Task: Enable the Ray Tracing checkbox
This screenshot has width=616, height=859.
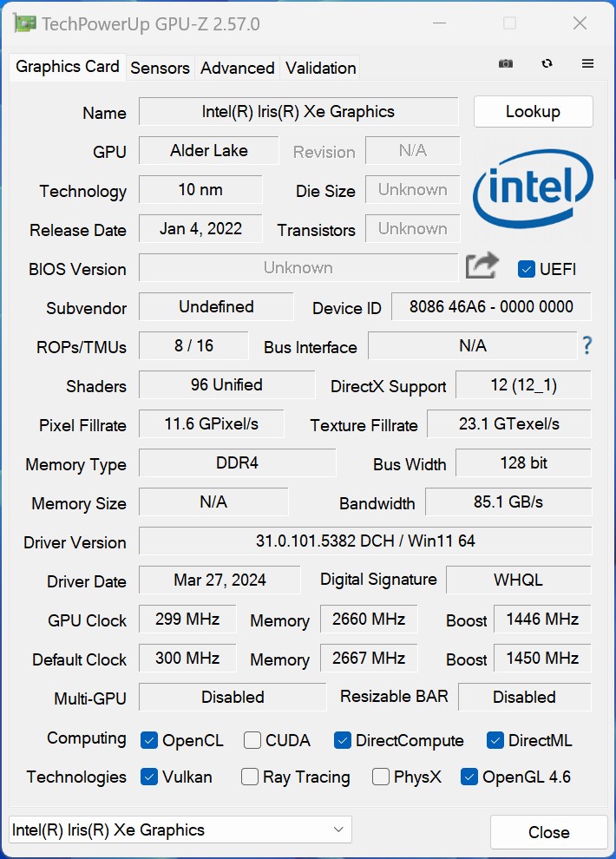Action: [x=250, y=777]
